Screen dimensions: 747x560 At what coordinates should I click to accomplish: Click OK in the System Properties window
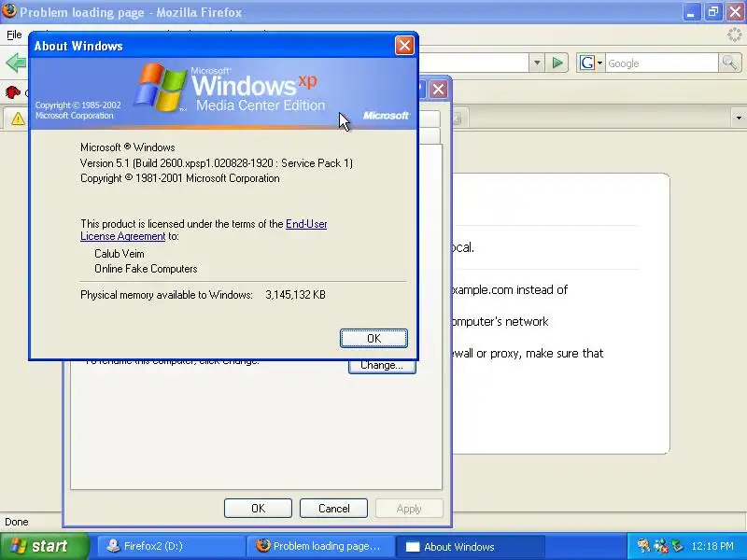coord(258,508)
